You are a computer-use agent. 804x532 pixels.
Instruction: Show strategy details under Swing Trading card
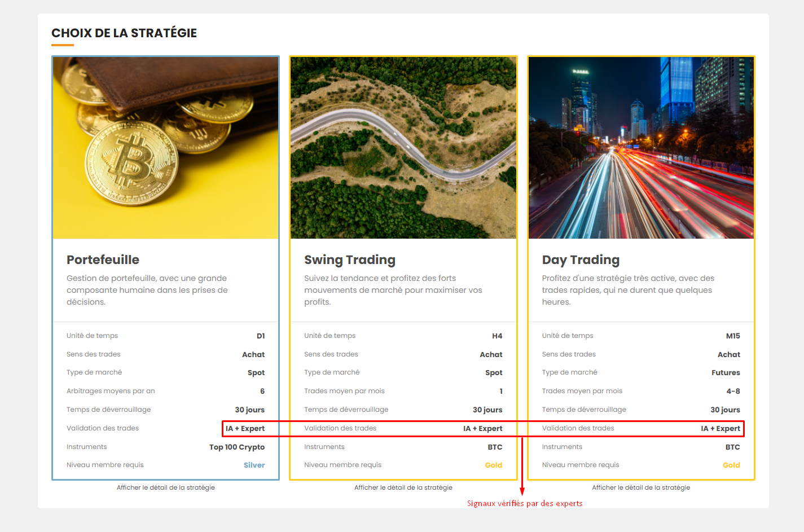pos(403,487)
